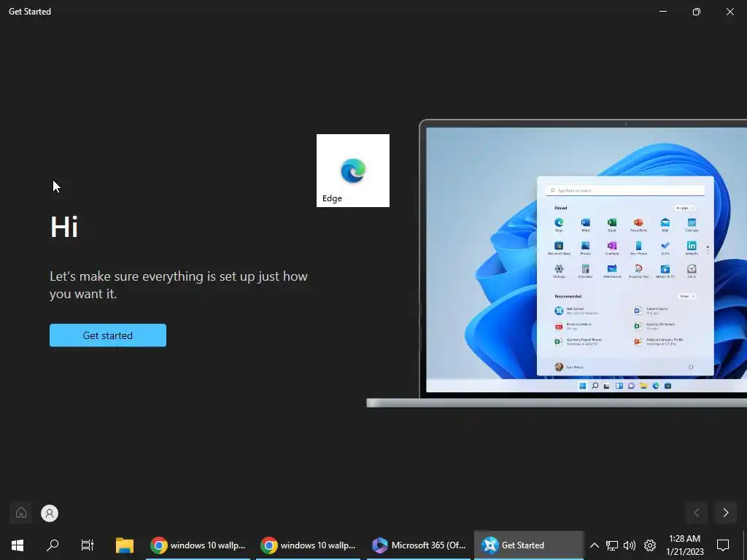Select Get Started taskbar button

click(x=529, y=545)
